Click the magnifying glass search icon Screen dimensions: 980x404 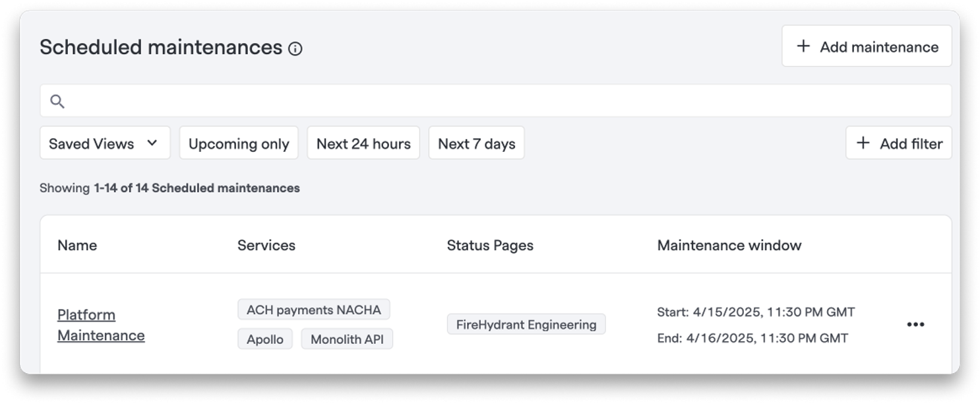pyautogui.click(x=57, y=101)
